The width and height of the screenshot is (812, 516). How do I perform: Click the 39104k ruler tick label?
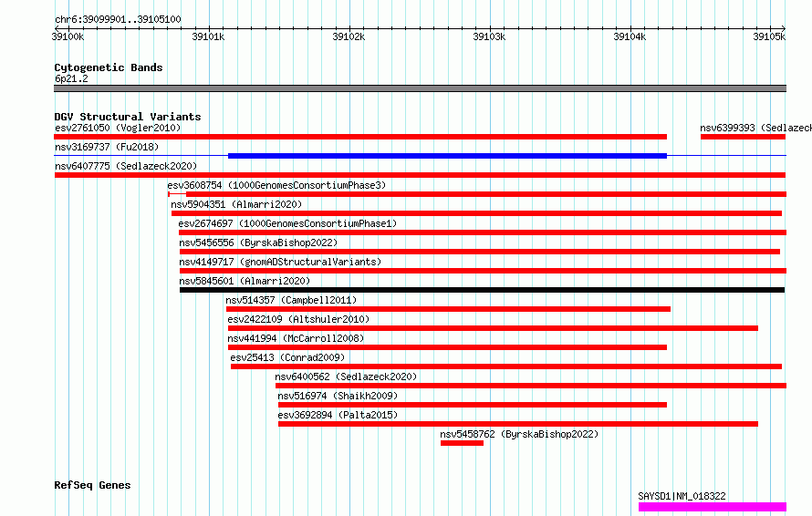[630, 36]
